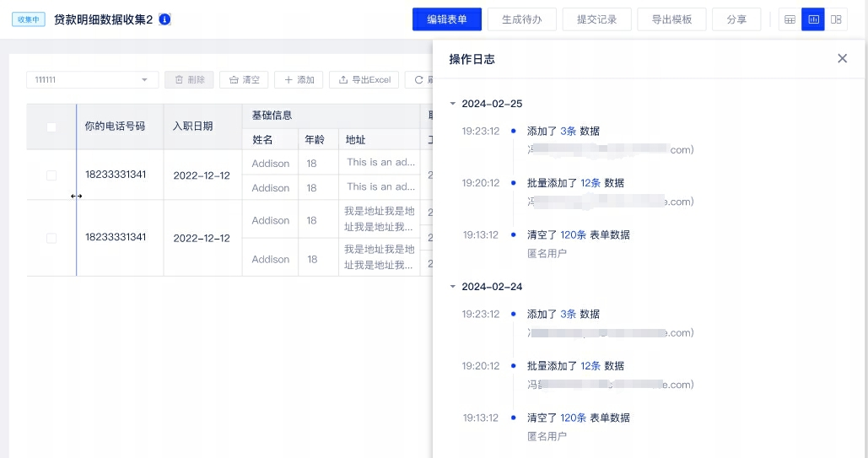This screenshot has width=868, height=458.
Task: Open the 生成待办 tab
Action: [x=522, y=19]
